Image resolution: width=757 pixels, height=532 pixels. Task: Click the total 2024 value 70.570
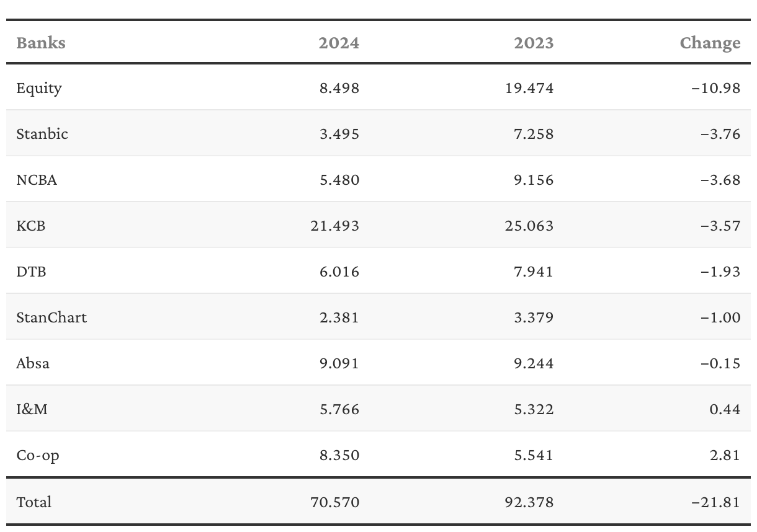pyautogui.click(x=334, y=502)
